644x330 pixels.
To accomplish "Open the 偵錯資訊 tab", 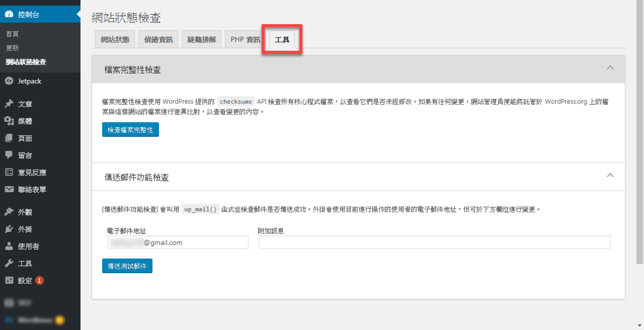I will coord(158,39).
